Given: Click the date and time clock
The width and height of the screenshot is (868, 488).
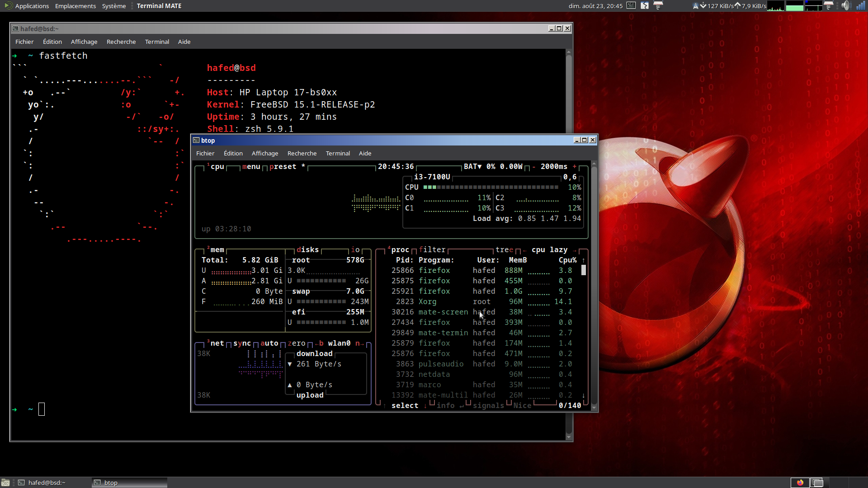Looking at the screenshot, I should pyautogui.click(x=595, y=6).
